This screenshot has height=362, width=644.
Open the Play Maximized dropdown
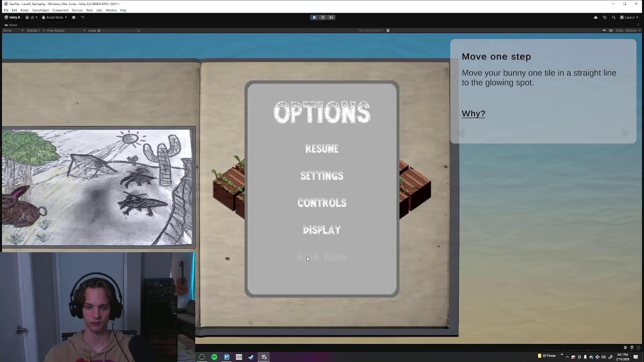point(371,30)
